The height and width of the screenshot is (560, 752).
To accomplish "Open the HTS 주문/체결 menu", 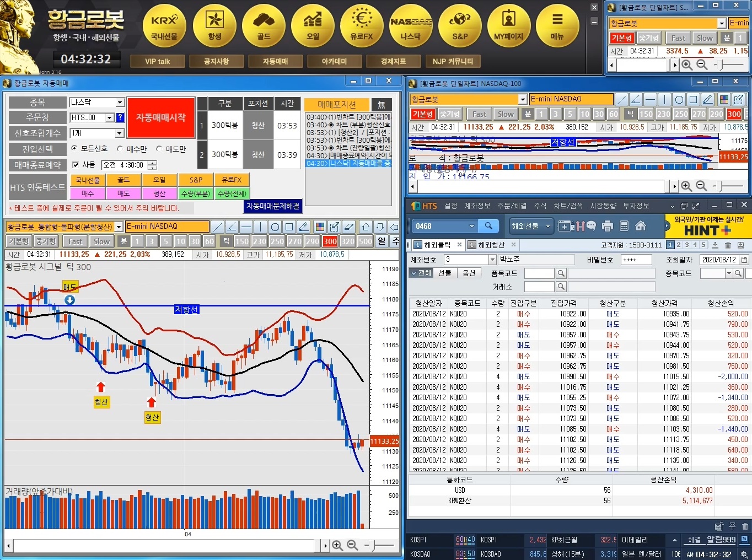I will [x=512, y=206].
